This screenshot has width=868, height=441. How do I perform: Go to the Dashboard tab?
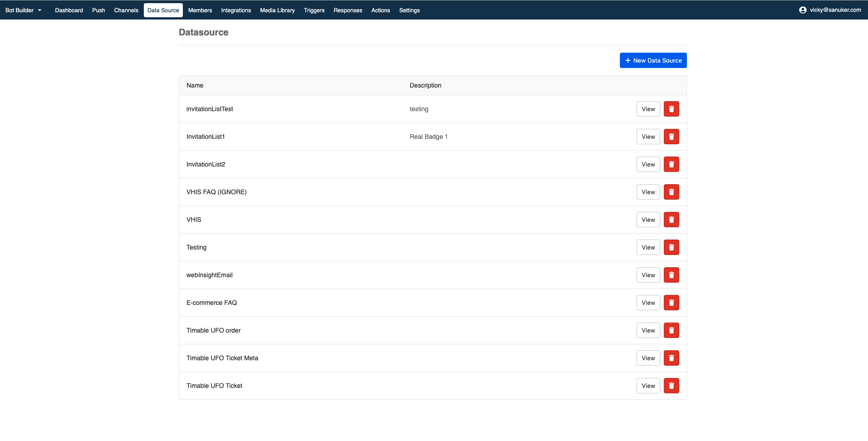(x=69, y=10)
